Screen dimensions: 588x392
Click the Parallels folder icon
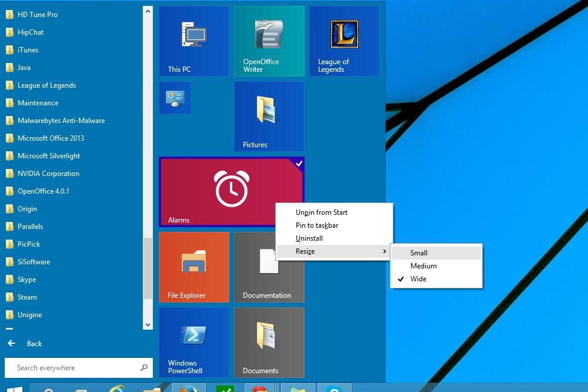9,227
